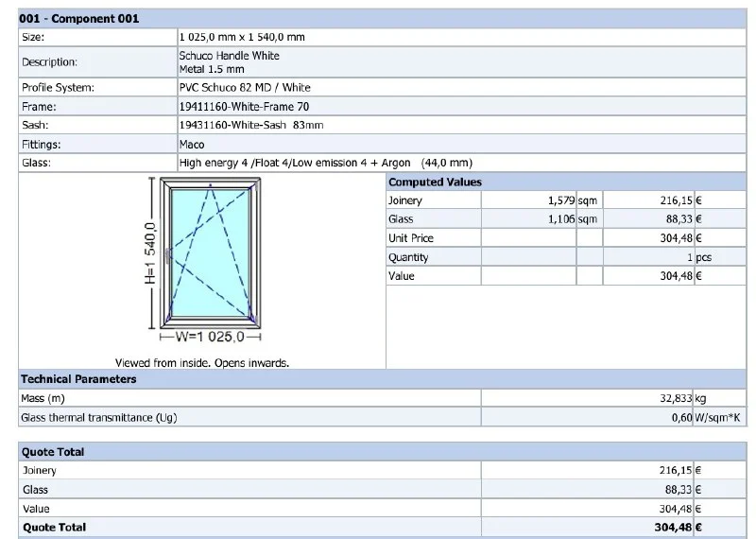756x539 pixels.
Task: Select the 'PVC Schuco 82 MD / White' profile value
Action: click(x=245, y=87)
